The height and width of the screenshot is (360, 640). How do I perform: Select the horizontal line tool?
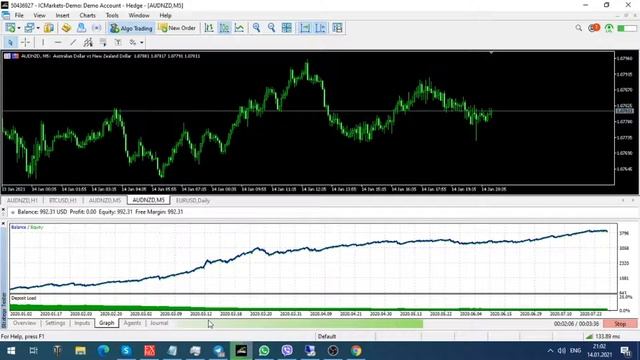[x=58, y=42]
